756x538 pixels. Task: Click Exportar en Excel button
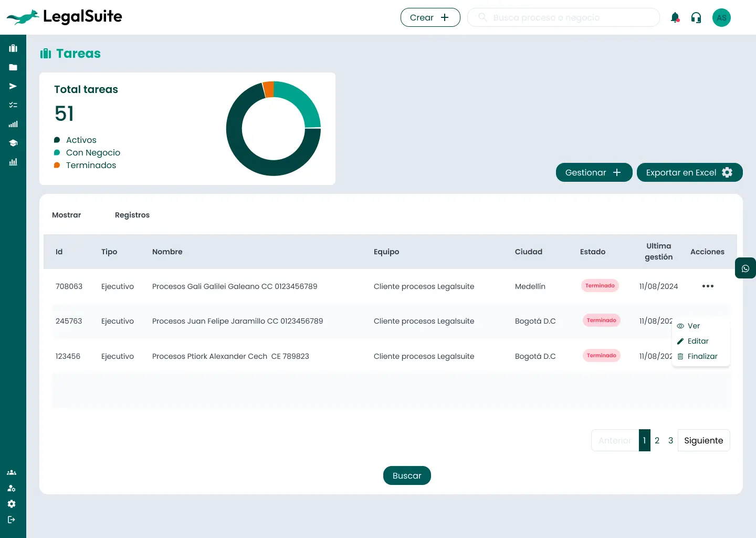point(689,172)
